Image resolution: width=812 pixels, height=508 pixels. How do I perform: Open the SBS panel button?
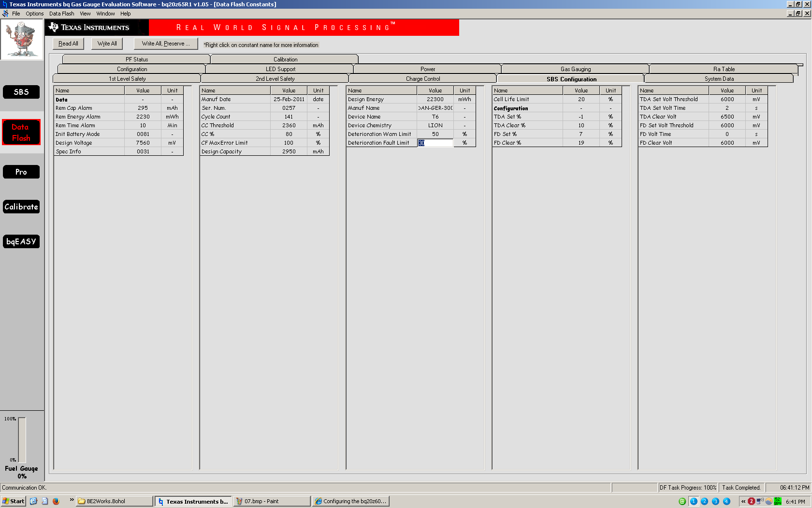click(x=21, y=92)
